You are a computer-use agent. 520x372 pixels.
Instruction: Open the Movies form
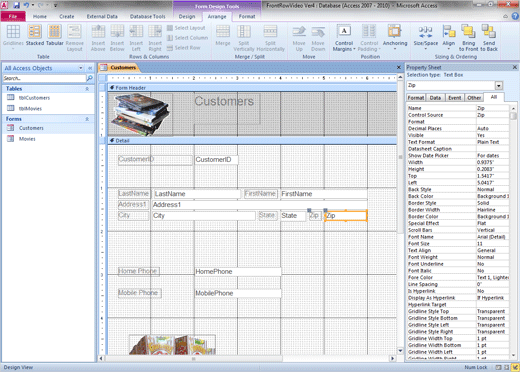pos(27,139)
